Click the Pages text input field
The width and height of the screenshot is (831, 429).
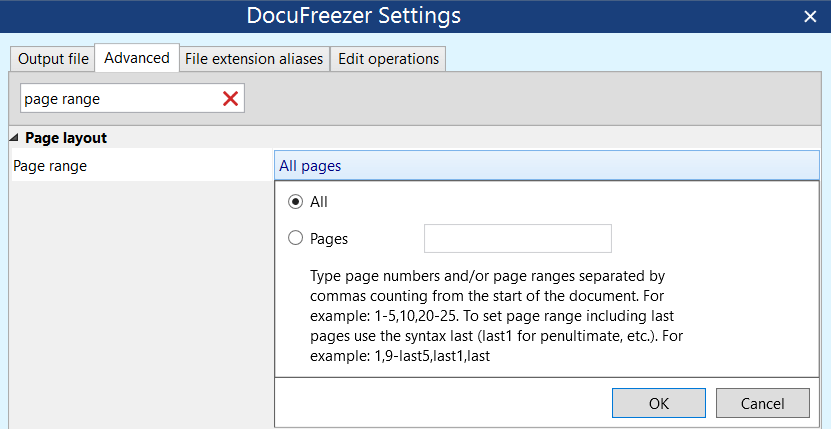coord(518,239)
